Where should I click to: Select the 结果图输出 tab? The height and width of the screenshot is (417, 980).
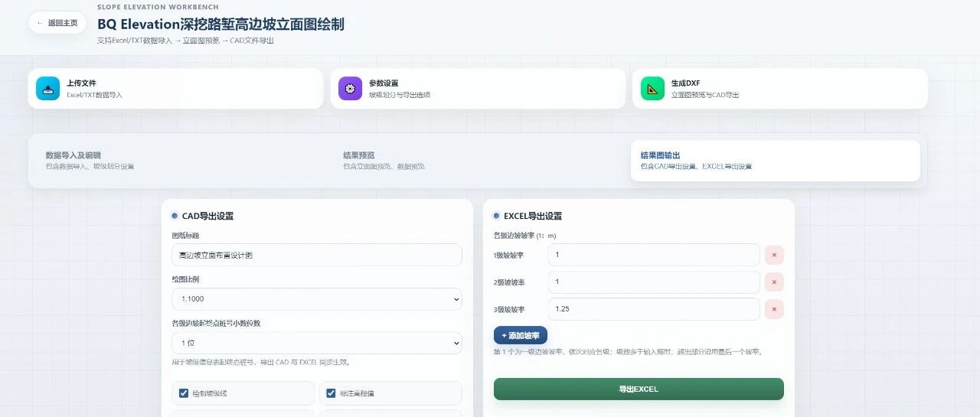click(x=775, y=161)
